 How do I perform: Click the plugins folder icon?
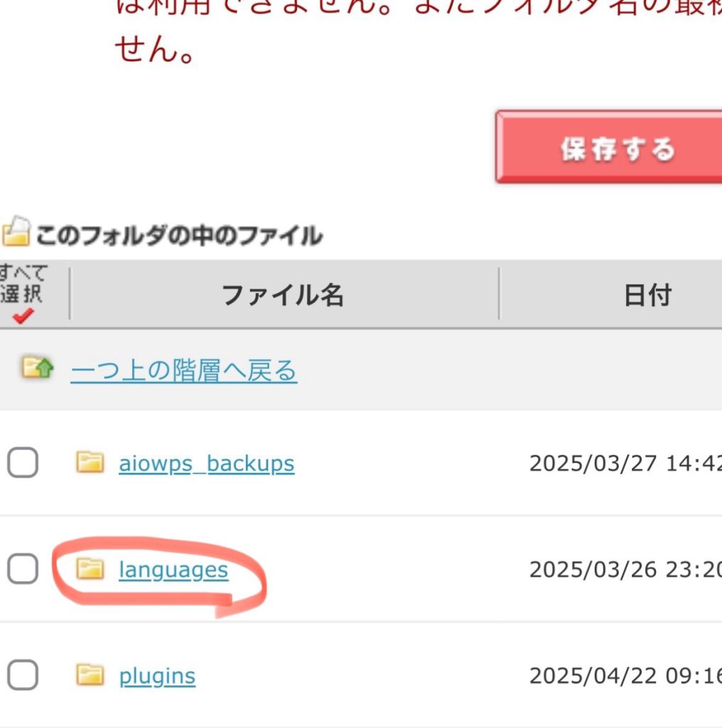pyautogui.click(x=90, y=675)
